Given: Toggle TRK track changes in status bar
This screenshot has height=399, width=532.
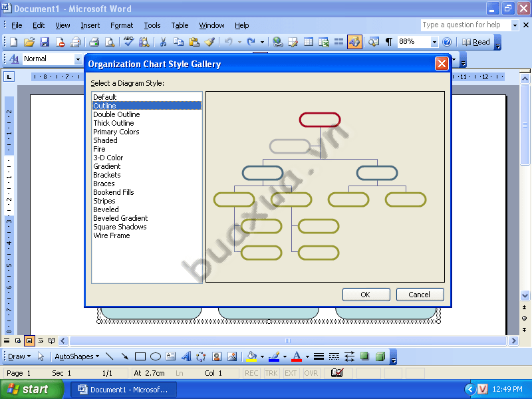Looking at the screenshot, I should [x=271, y=373].
